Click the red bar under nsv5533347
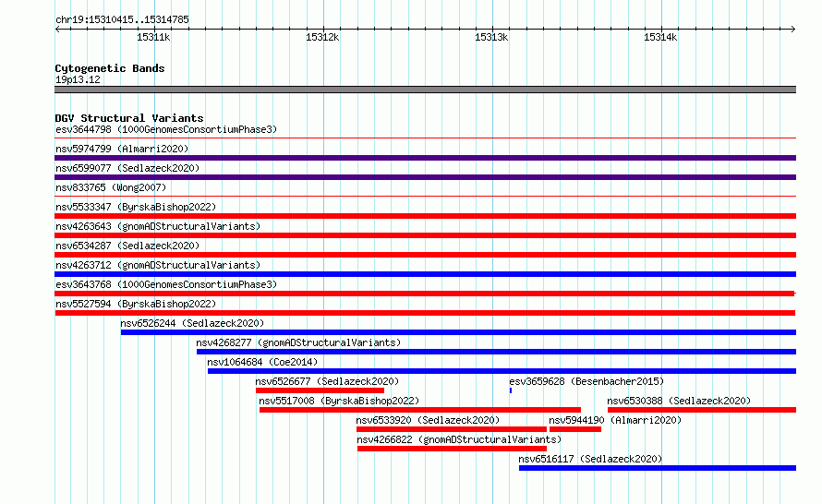822x504 pixels. coord(425,216)
